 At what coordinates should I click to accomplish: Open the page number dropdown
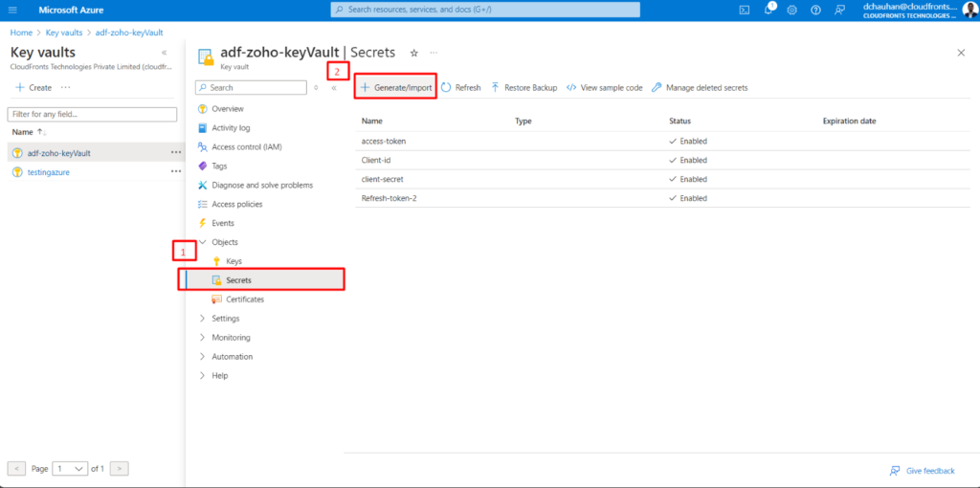pyautogui.click(x=70, y=468)
